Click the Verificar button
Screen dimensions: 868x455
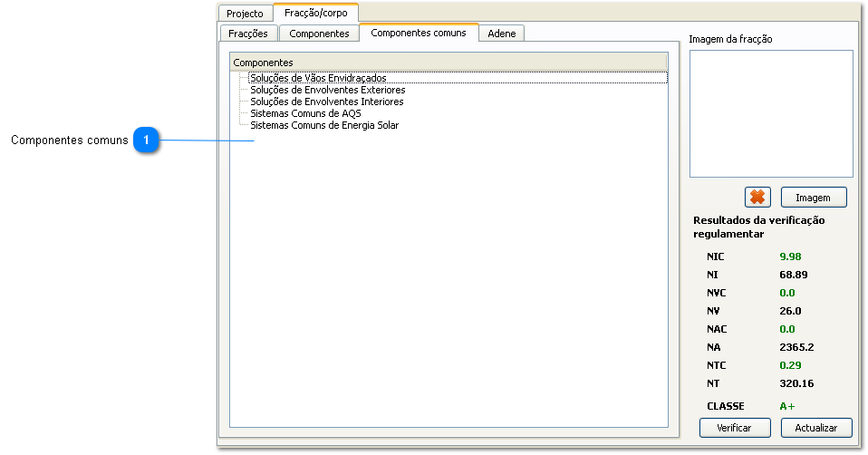[735, 427]
